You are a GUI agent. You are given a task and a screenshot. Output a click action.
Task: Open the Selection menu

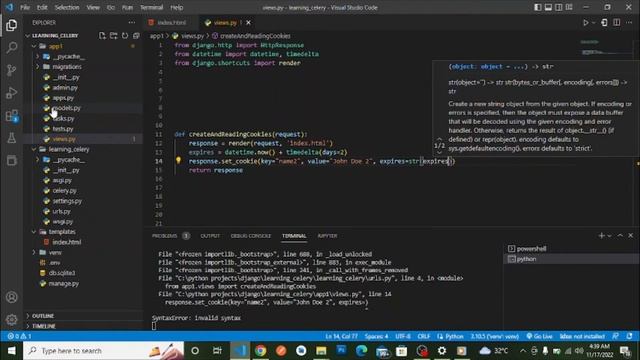coord(67,7)
